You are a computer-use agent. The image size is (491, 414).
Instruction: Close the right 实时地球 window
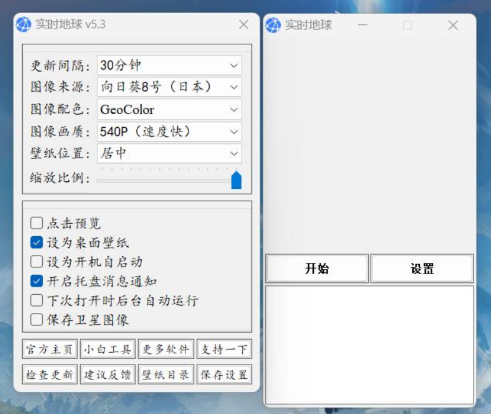click(453, 25)
